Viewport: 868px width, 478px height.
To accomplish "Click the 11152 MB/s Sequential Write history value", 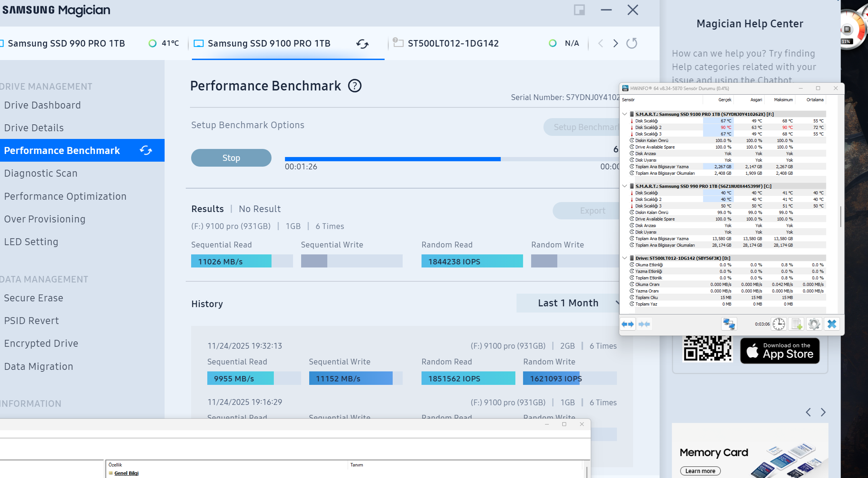I will (x=338, y=379).
